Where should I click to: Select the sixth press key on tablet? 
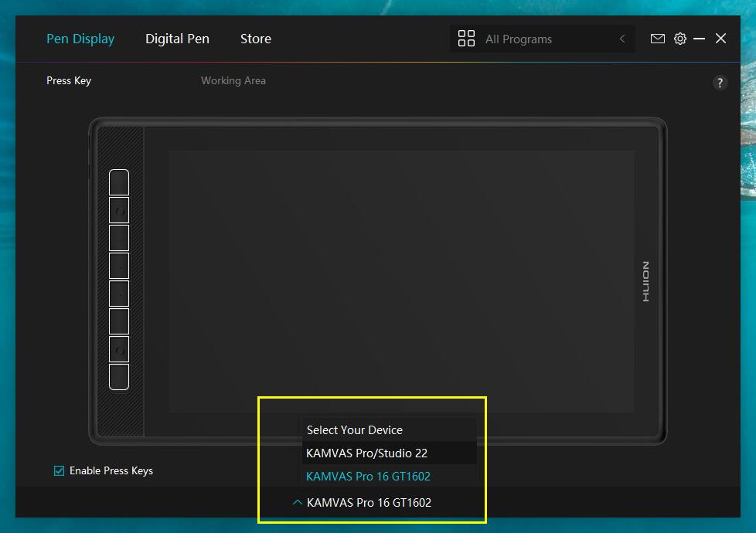119,321
